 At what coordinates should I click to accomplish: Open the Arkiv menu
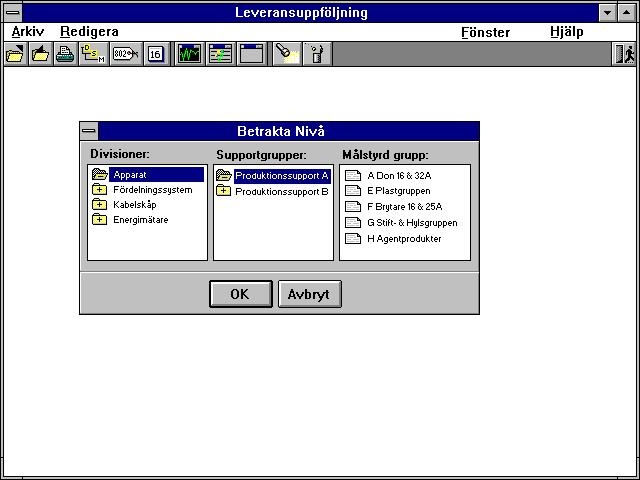point(28,31)
